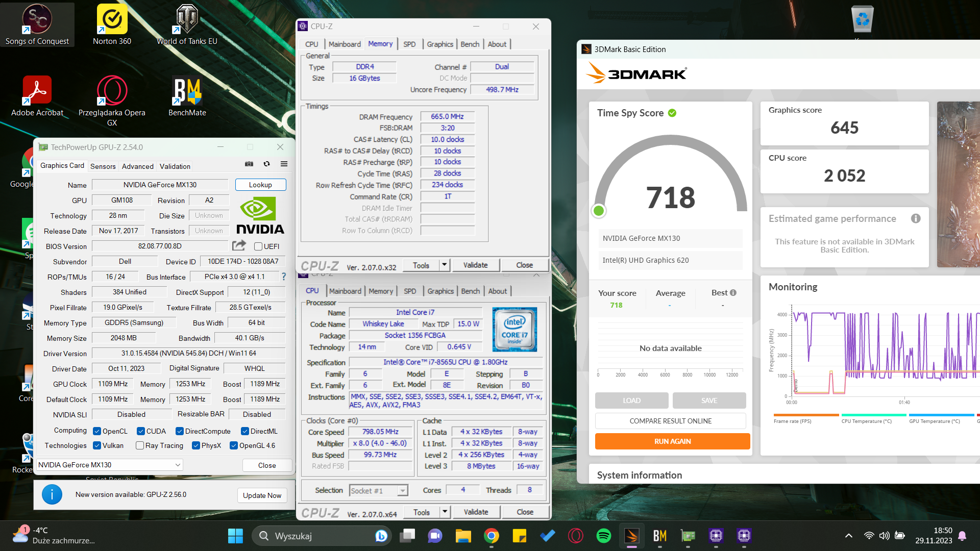Image resolution: width=980 pixels, height=551 pixels.
Task: Click SAVE button in 3DMark
Action: pos(709,400)
